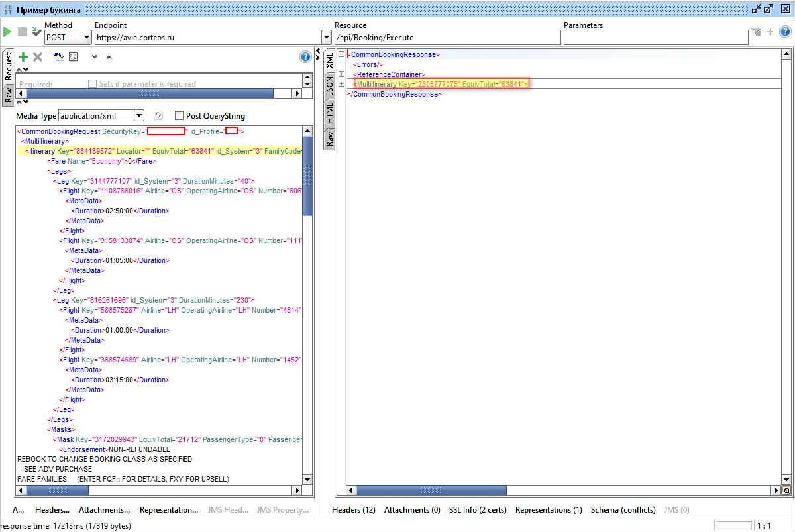Viewport: 795px width, 532px height.
Task: Open the Headers (12) response panel
Action: point(353,510)
